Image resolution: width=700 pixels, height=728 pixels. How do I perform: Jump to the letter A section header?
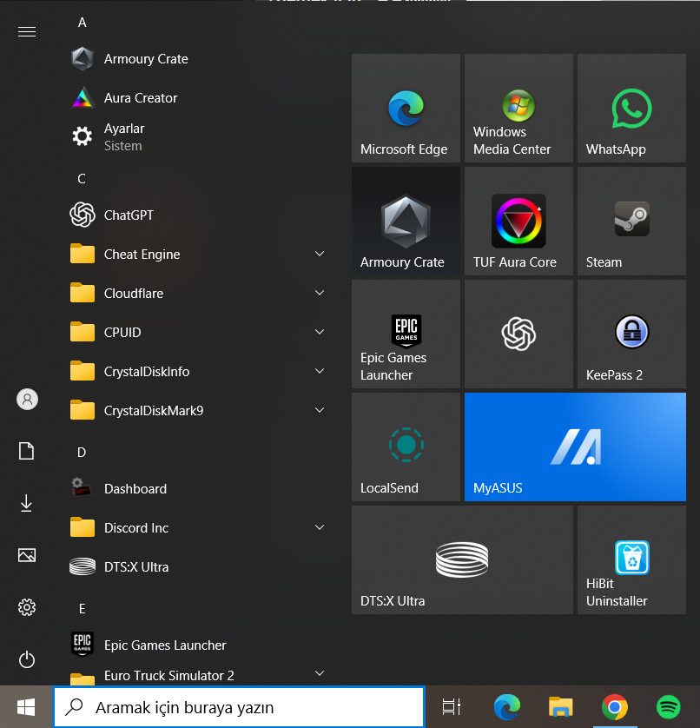click(x=83, y=23)
